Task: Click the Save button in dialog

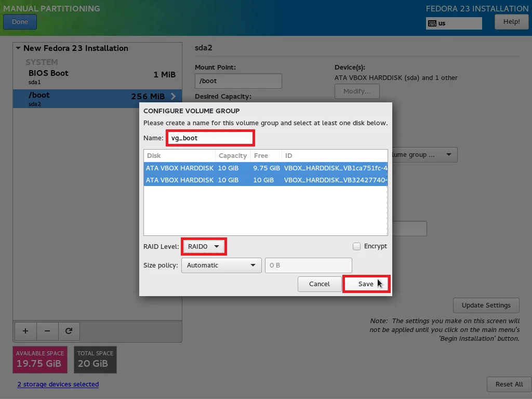Action: 366,284
